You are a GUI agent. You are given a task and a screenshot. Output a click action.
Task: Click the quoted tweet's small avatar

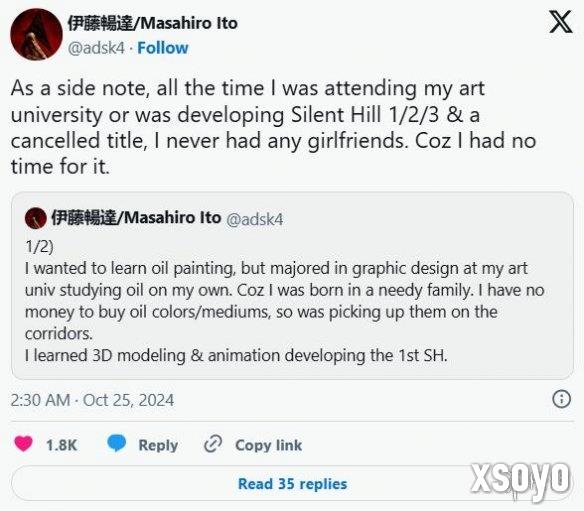coord(36,218)
